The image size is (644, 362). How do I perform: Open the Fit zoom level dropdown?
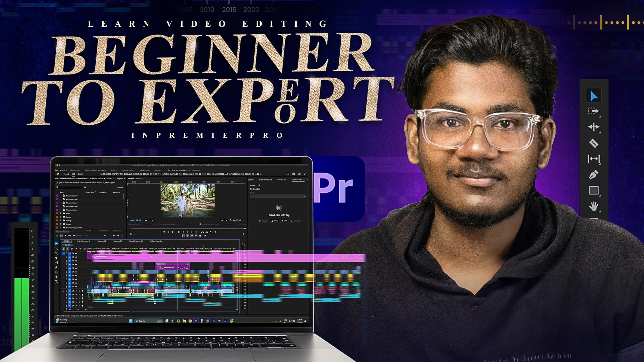point(149,220)
